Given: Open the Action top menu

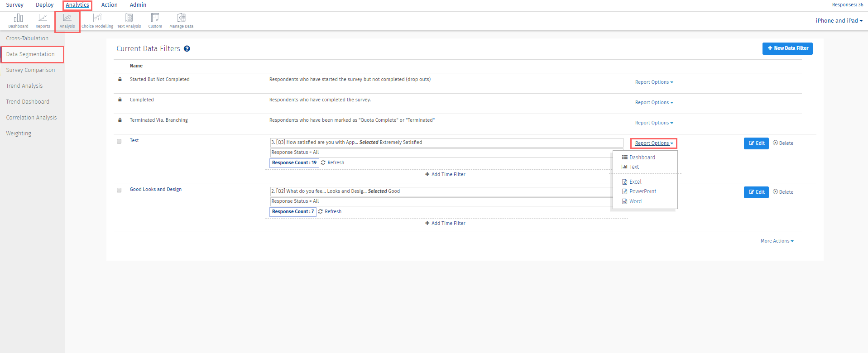Looking at the screenshot, I should click(109, 5).
